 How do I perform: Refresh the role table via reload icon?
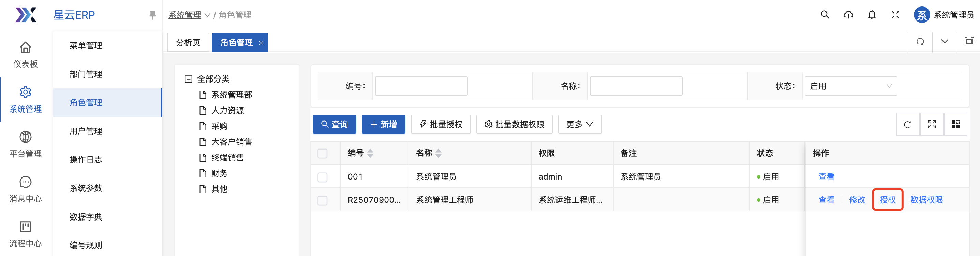(x=907, y=124)
